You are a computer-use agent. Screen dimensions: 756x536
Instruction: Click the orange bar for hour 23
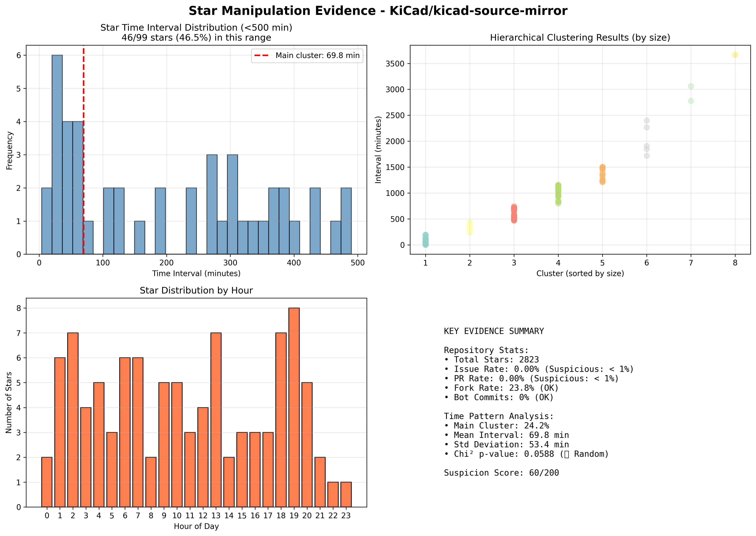click(346, 494)
